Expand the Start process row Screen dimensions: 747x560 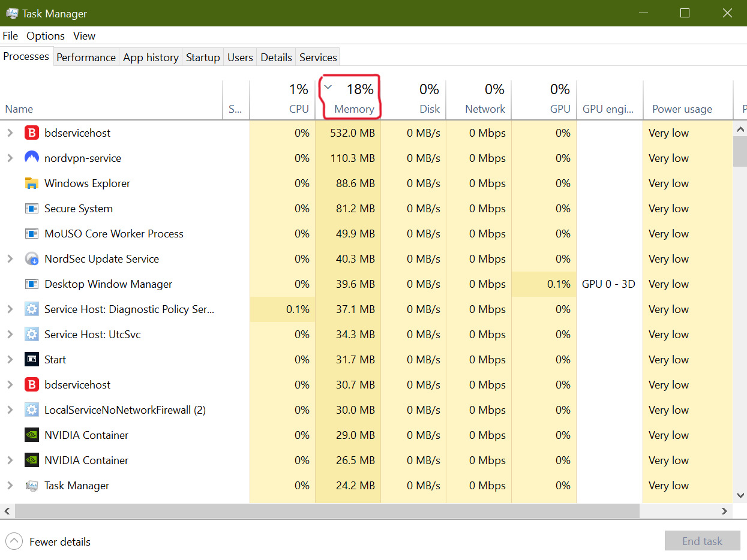pos(10,360)
